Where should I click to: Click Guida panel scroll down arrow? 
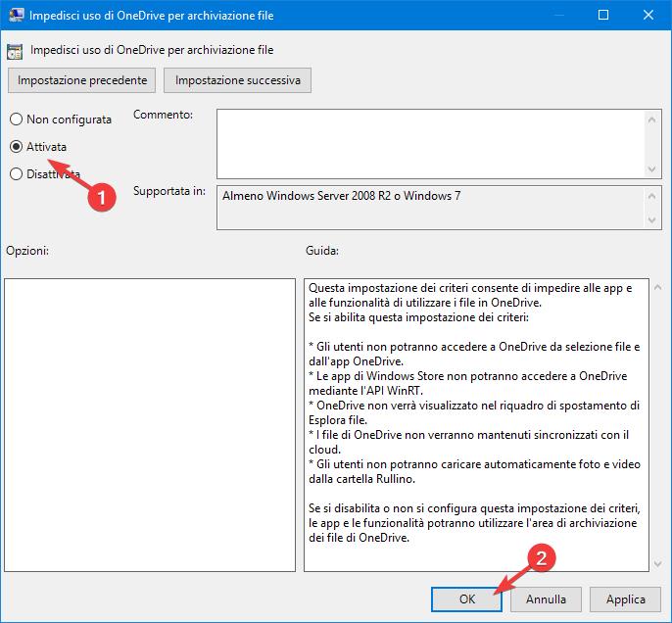pos(658,564)
